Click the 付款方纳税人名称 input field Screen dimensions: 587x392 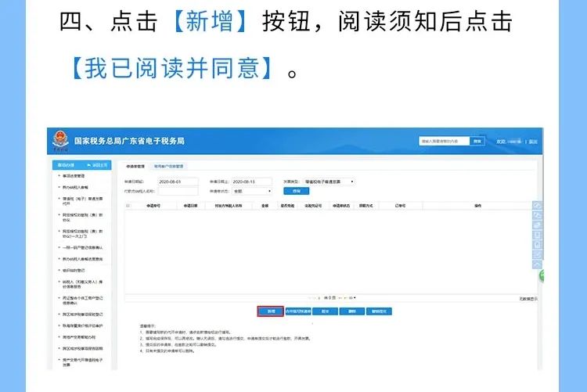tap(178, 192)
